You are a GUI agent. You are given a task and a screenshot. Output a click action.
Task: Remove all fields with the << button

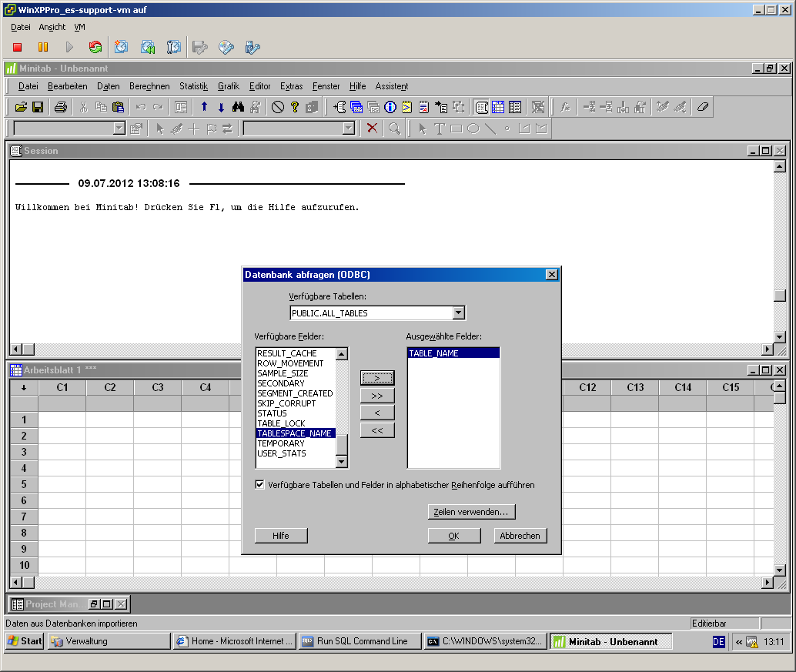point(377,430)
